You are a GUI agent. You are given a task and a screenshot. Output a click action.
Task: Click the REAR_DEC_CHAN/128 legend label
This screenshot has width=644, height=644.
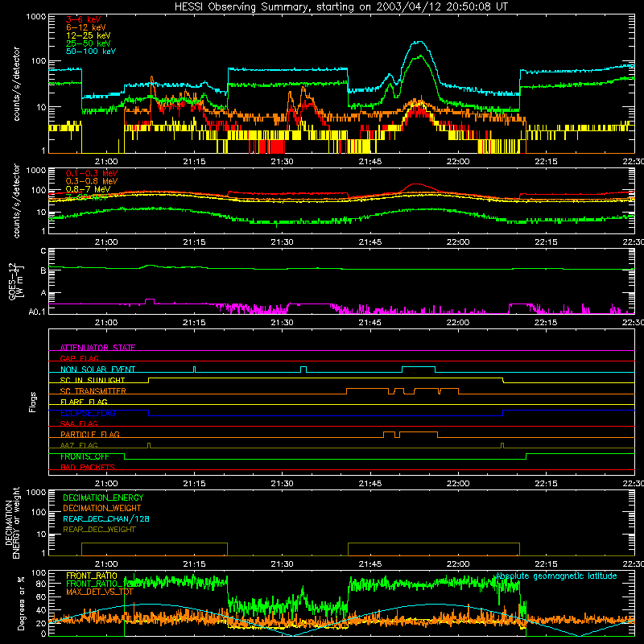(x=106, y=518)
